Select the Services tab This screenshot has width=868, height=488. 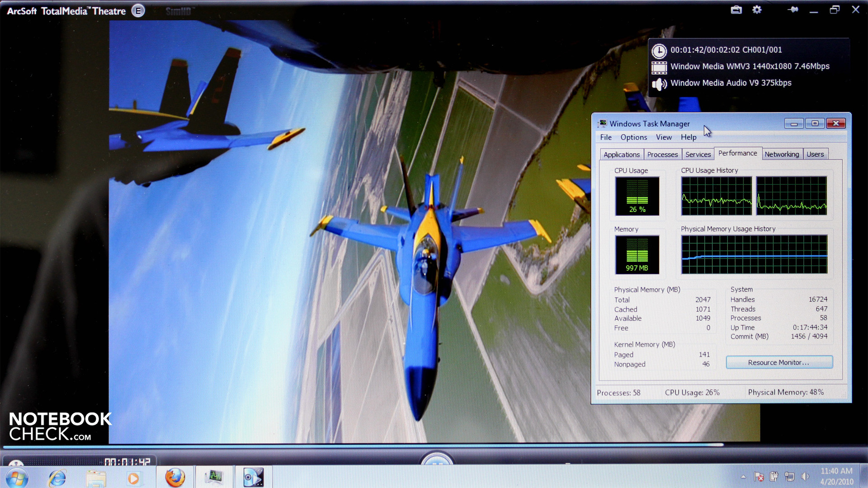point(698,155)
